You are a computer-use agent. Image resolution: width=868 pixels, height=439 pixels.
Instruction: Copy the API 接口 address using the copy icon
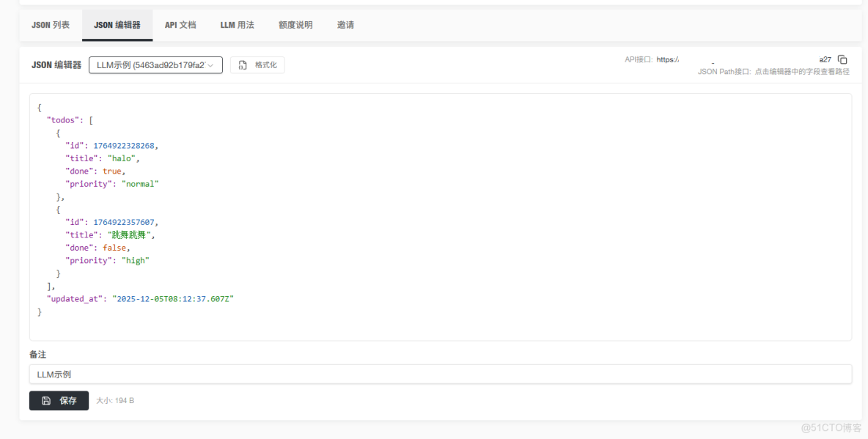point(842,59)
